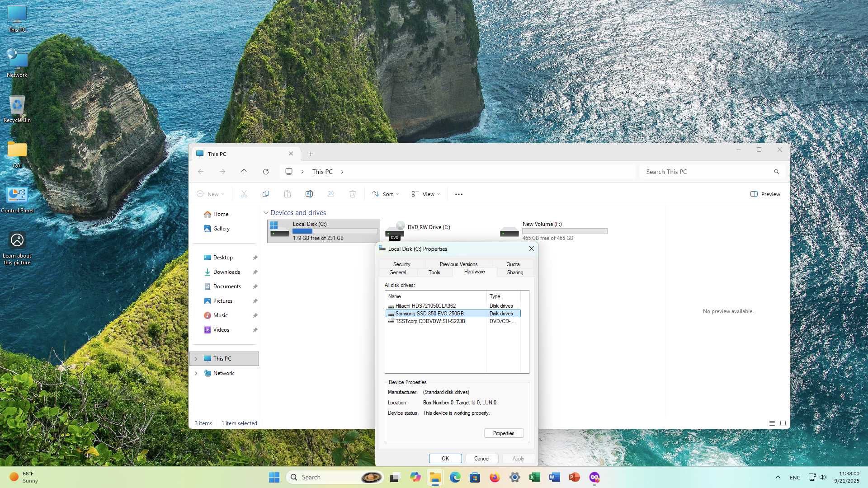The image size is (868, 488).
Task: Open the See more (three dots) menu
Action: [x=459, y=194]
